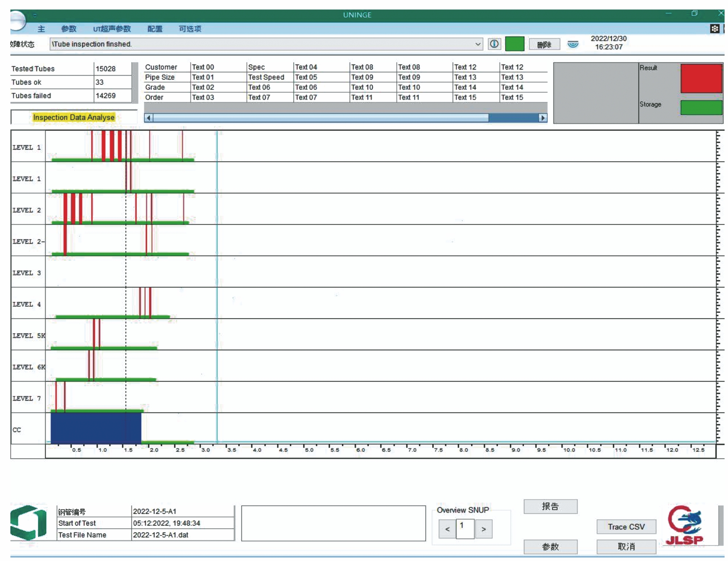Click the red Result color indicator
This screenshot has height=561, width=728.
pos(701,78)
